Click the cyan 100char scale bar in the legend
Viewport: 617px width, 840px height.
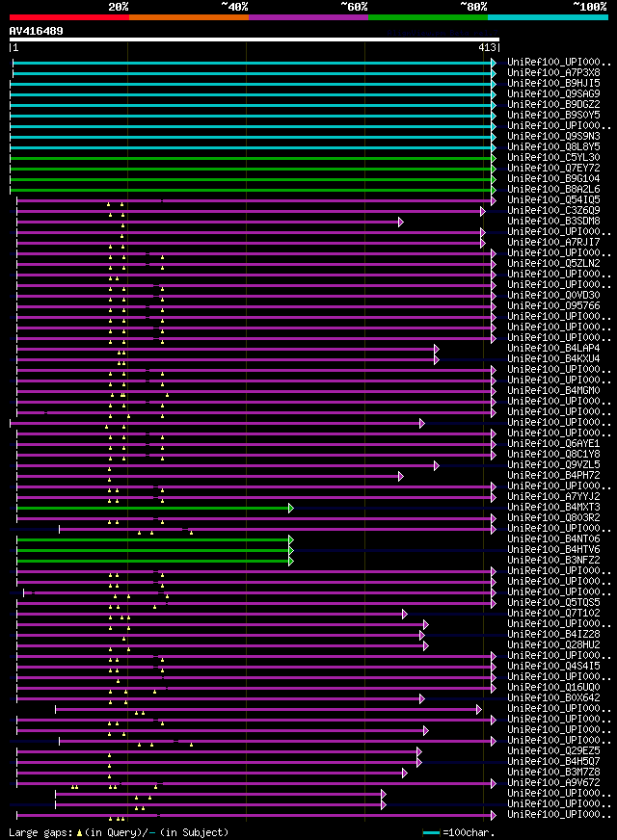click(x=431, y=833)
